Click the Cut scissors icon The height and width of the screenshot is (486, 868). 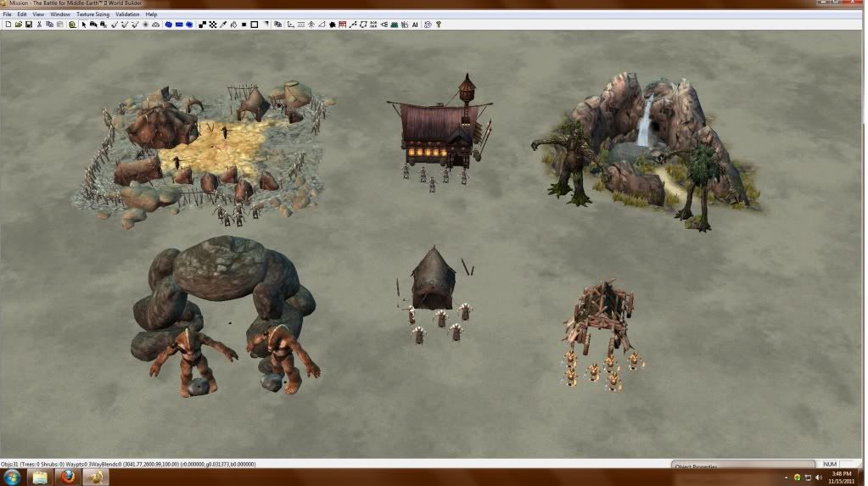coord(39,25)
